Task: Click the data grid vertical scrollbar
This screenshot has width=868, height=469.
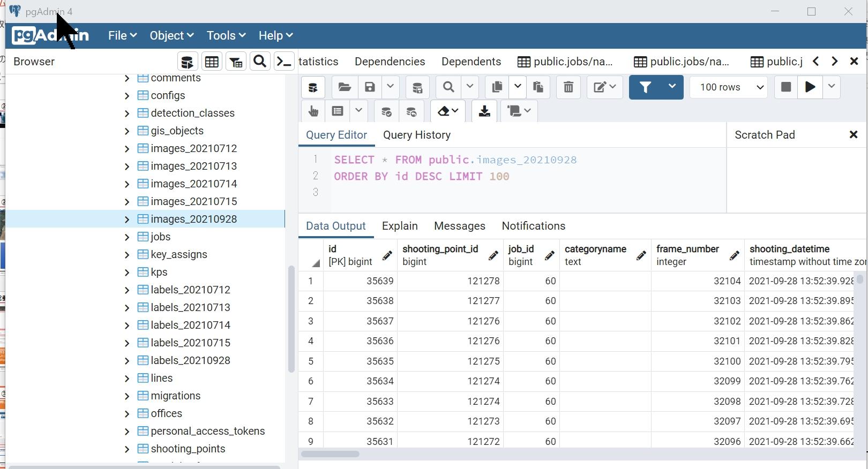Action: pyautogui.click(x=860, y=279)
